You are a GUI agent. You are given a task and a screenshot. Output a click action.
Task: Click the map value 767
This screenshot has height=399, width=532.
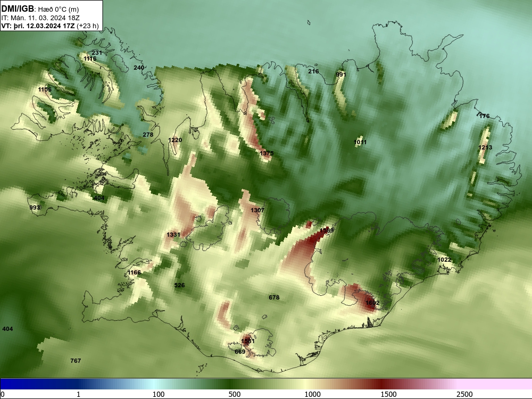[76, 361]
